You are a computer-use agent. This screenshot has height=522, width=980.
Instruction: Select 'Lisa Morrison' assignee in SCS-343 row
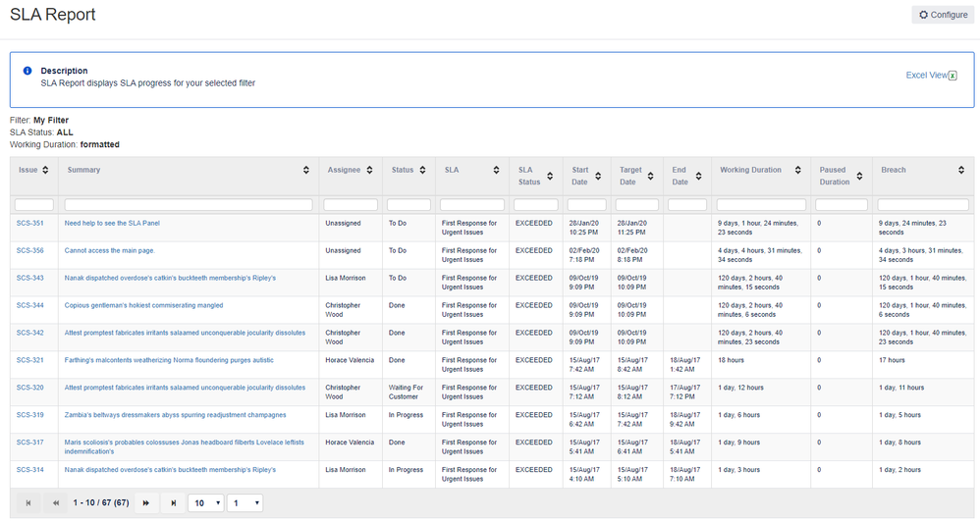coord(346,278)
